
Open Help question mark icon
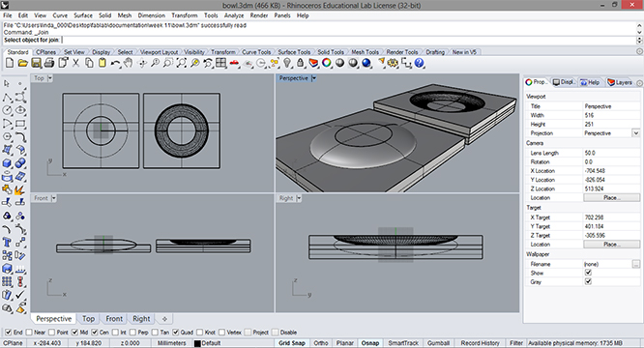tap(419, 63)
